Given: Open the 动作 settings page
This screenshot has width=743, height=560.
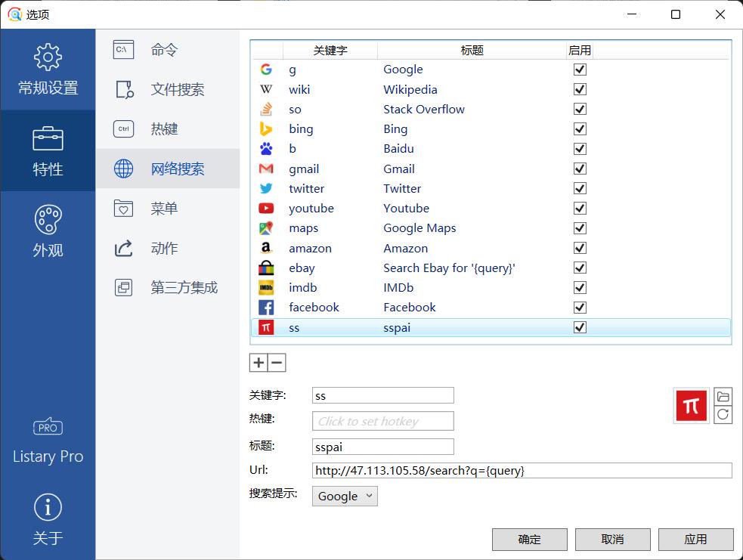Looking at the screenshot, I should click(168, 248).
